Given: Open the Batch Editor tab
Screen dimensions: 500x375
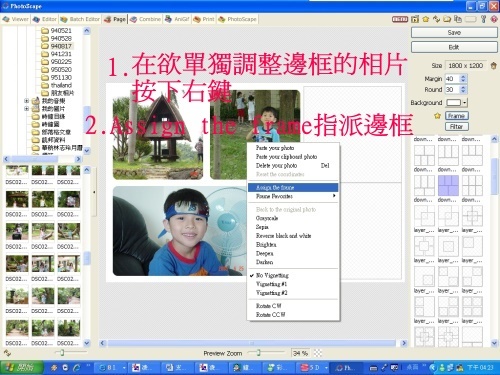Looking at the screenshot, I should 80,19.
